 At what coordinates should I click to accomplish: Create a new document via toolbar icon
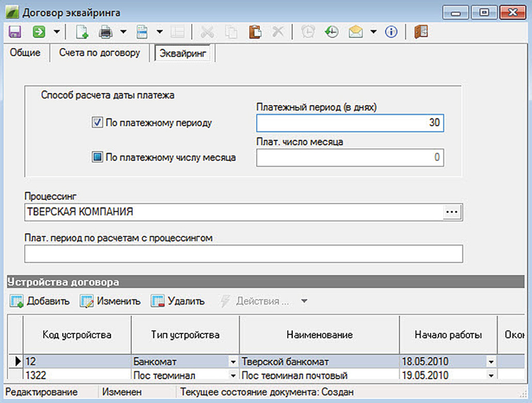(x=82, y=32)
